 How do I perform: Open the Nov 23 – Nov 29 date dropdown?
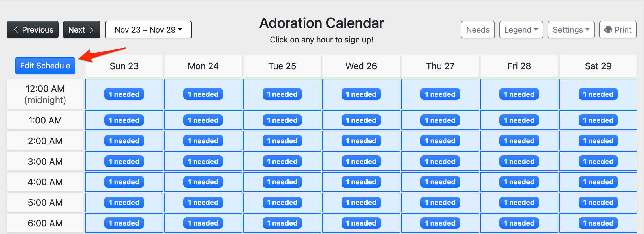(x=148, y=30)
